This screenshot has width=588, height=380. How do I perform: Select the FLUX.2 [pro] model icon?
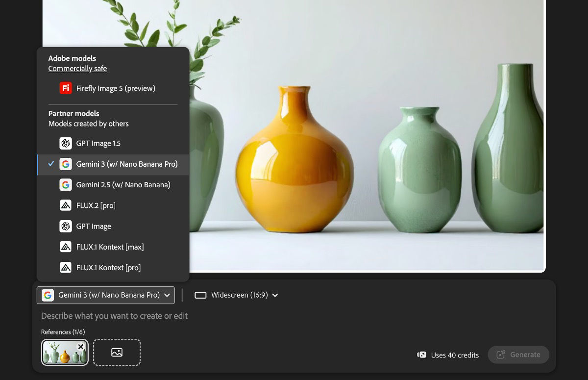coord(66,205)
